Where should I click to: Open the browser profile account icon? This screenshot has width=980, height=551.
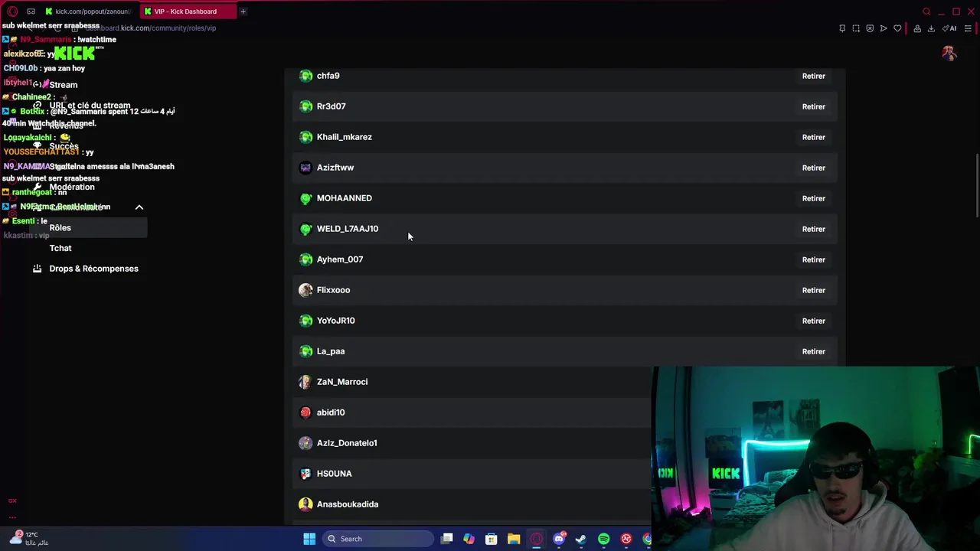(x=917, y=28)
